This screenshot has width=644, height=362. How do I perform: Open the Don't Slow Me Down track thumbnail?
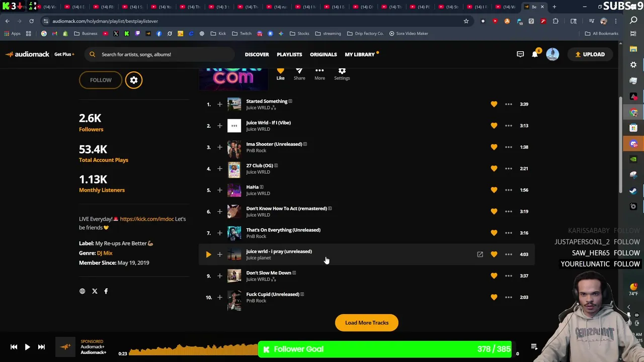[x=234, y=276]
